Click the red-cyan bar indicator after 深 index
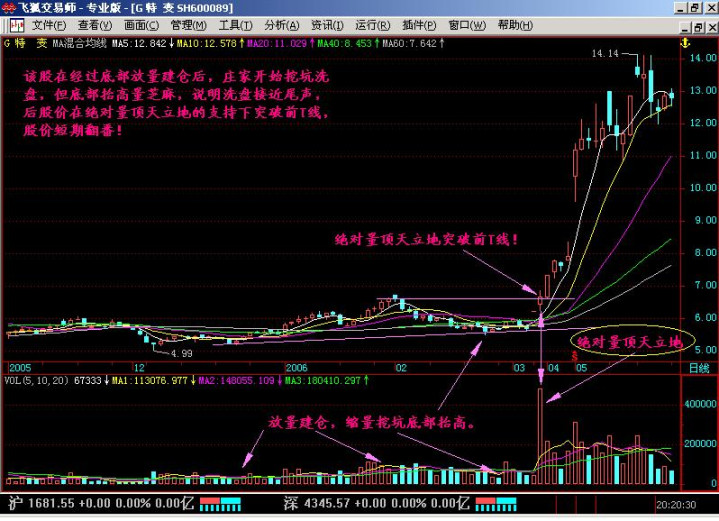 (x=496, y=504)
